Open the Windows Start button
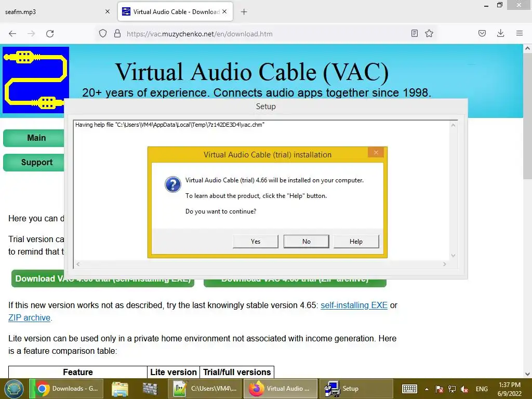This screenshot has height=399, width=532. tap(14, 389)
